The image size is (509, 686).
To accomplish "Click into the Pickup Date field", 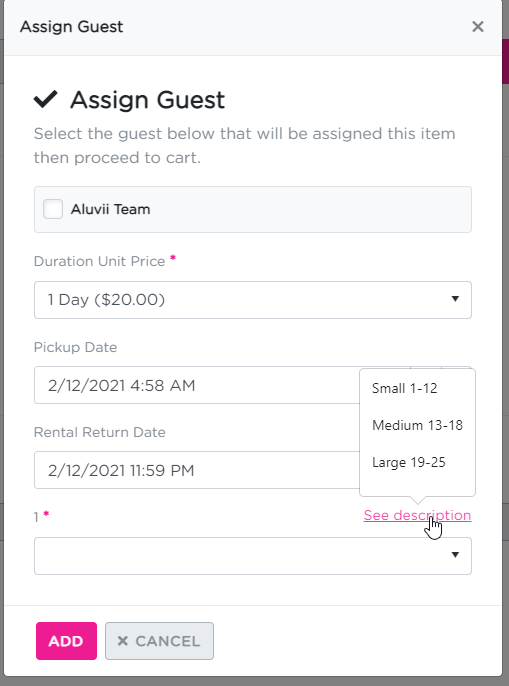I will tap(197, 385).
